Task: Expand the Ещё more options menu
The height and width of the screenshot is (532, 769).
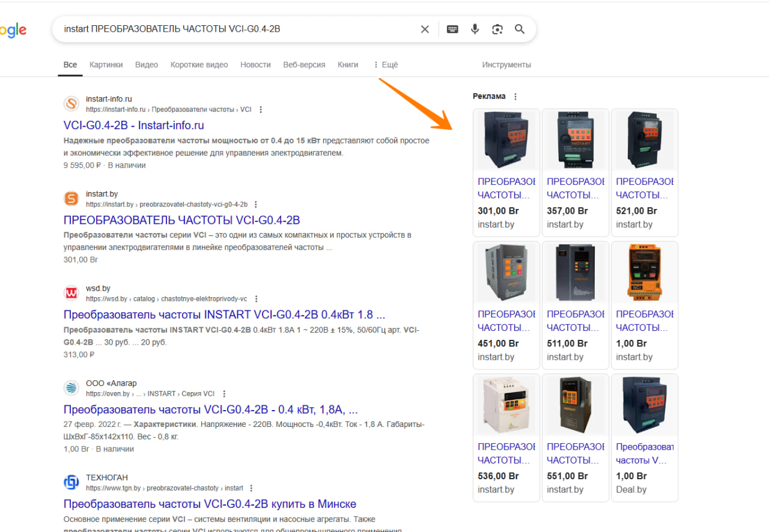Action: (x=385, y=65)
